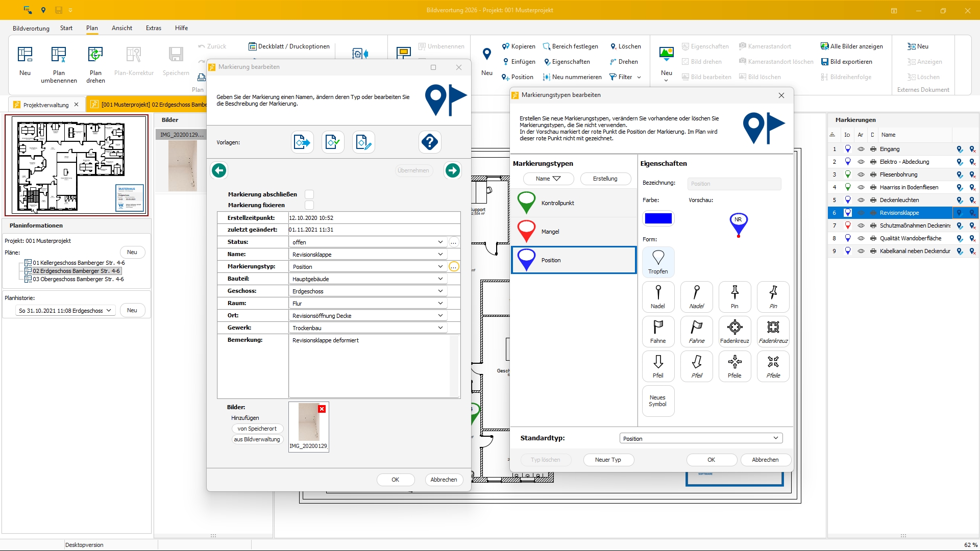The height and width of the screenshot is (551, 980).
Task: Expand the Standardtyp dropdown
Action: click(x=775, y=438)
